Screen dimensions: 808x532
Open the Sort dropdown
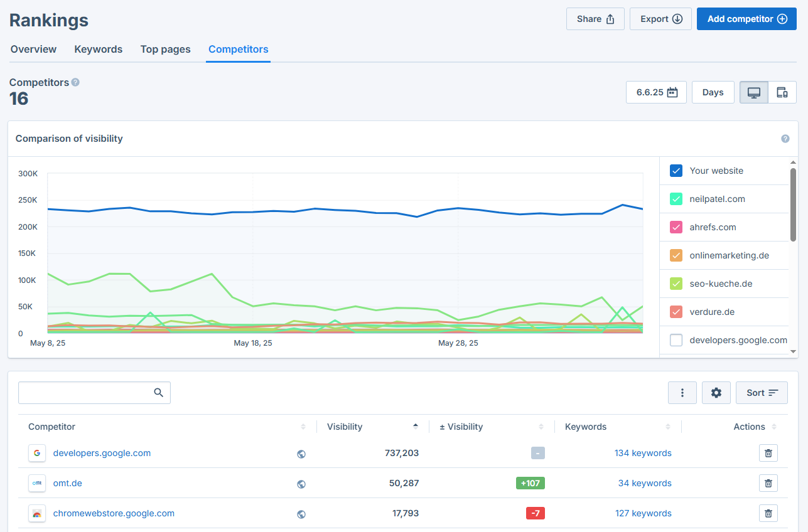pyautogui.click(x=762, y=392)
